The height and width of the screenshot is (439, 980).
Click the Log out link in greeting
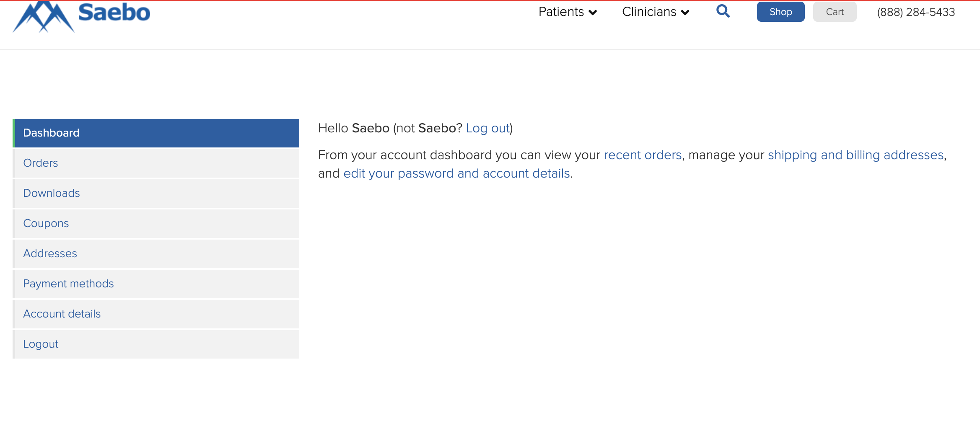click(487, 128)
